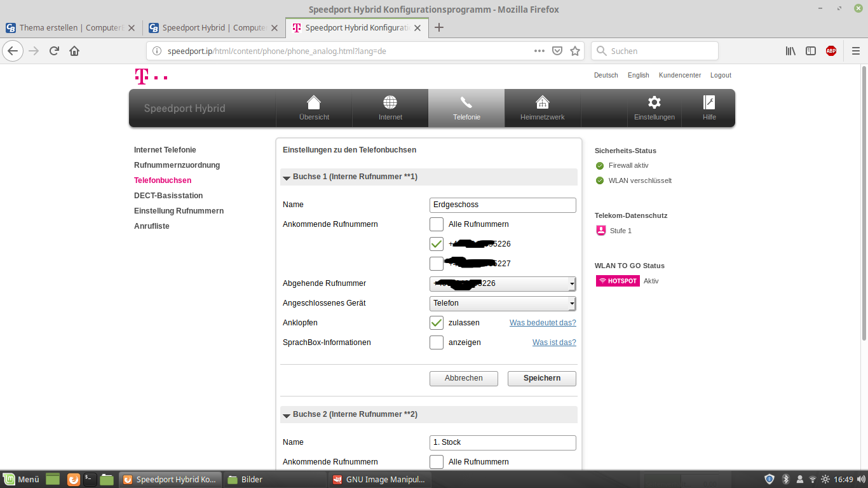868x488 pixels.
Task: Uncheck the number ending in 226
Action: coord(437,244)
